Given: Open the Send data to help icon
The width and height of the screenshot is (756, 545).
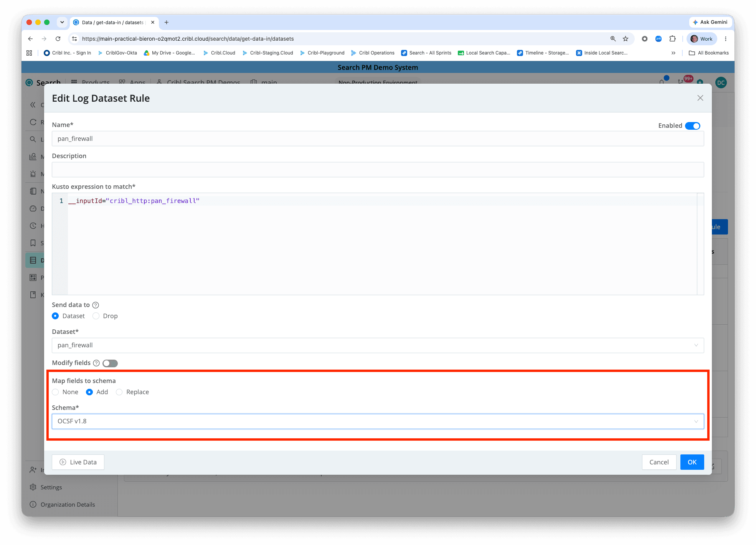Looking at the screenshot, I should (96, 305).
